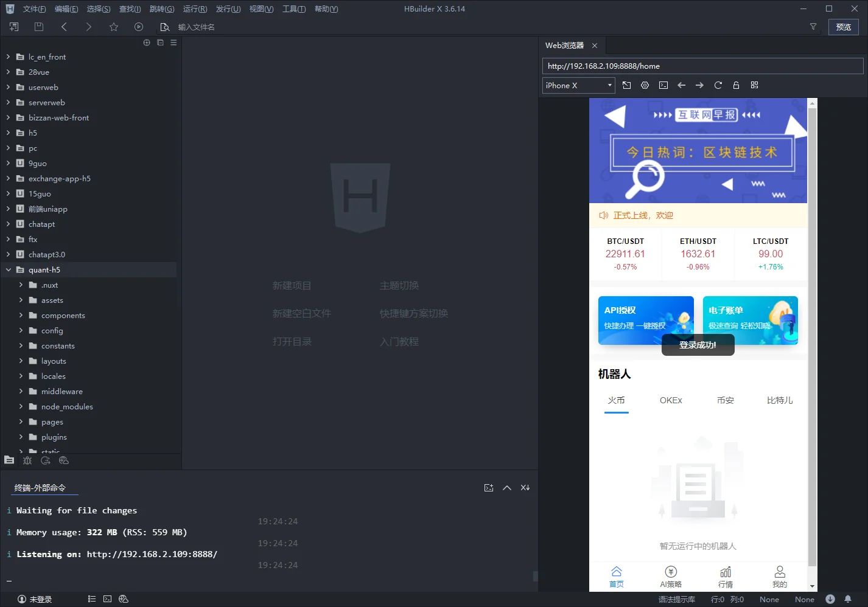Open the iPhone X device dropdown
The height and width of the screenshot is (607, 868).
pyautogui.click(x=578, y=85)
